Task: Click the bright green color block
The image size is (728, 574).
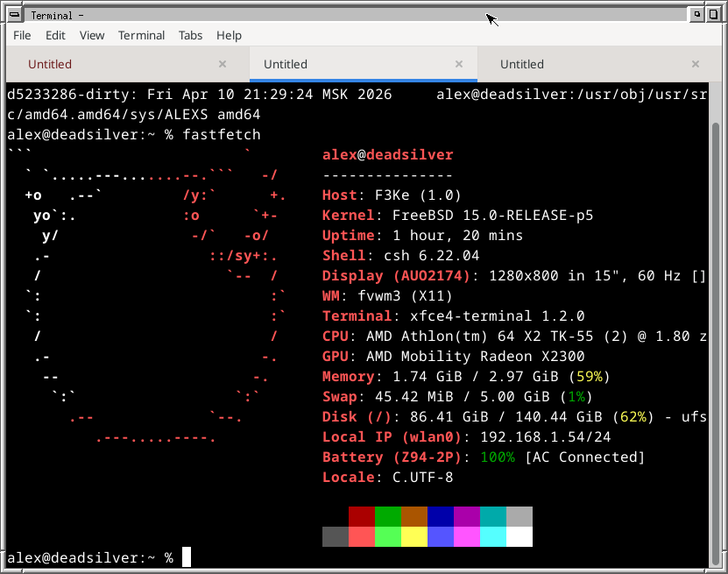Action: tap(388, 536)
